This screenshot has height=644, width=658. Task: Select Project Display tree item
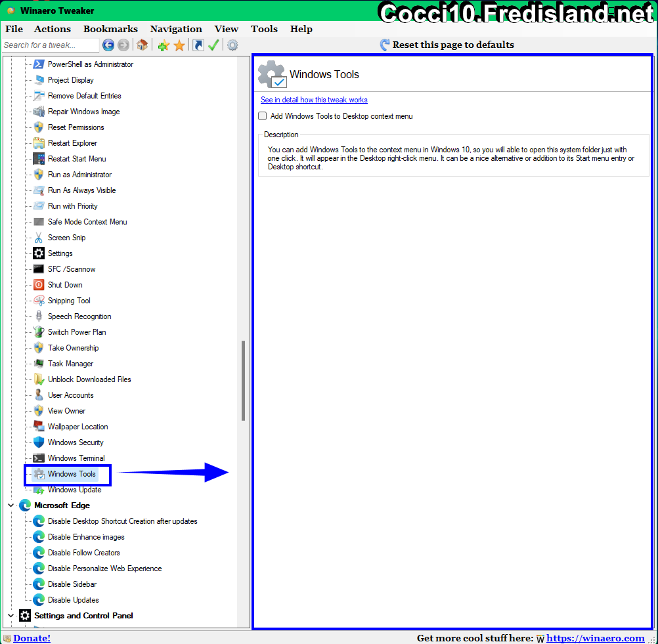click(x=70, y=80)
